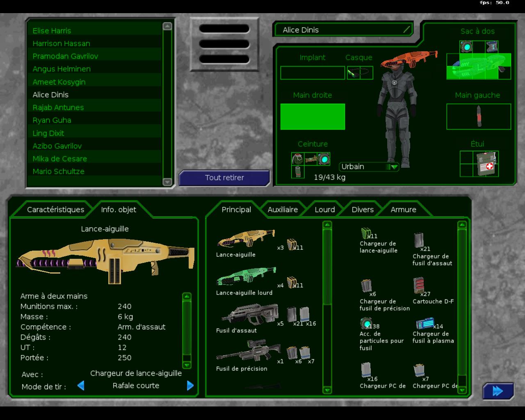The image size is (525, 420).
Task: Select soldier Mika de Cesare
Action: [x=95, y=159]
